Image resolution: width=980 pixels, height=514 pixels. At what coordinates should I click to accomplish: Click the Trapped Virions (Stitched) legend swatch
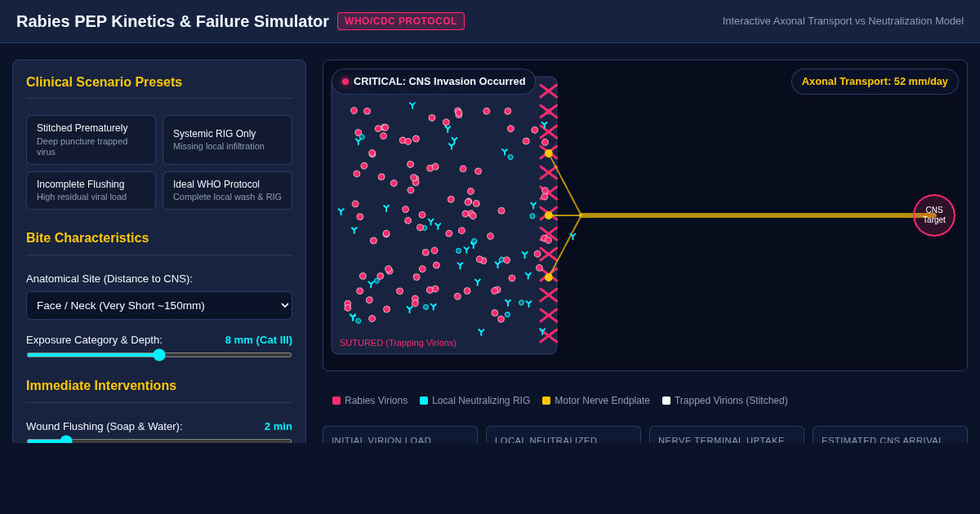(x=666, y=401)
